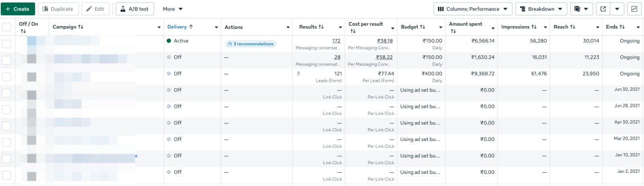
Task: Start an A/B test
Action: pyautogui.click(x=135, y=9)
